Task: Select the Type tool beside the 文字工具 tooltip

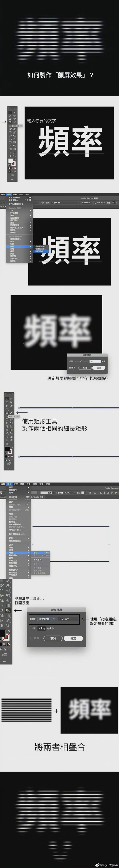Action: coord(10,122)
